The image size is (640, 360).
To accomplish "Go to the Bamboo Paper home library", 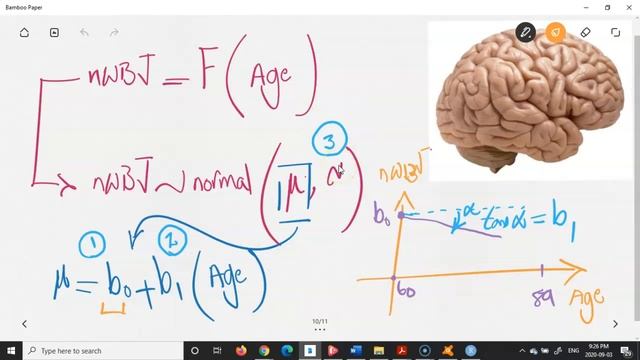I will coord(24,33).
